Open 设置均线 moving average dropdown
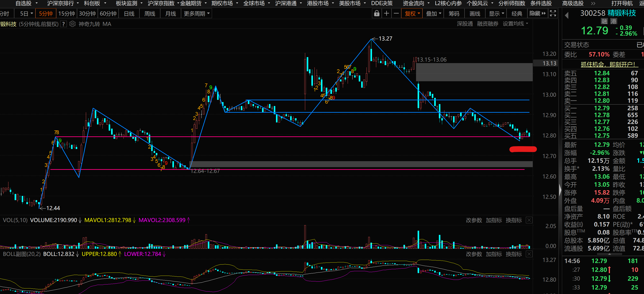The width and height of the screenshot is (644, 294). point(515,24)
